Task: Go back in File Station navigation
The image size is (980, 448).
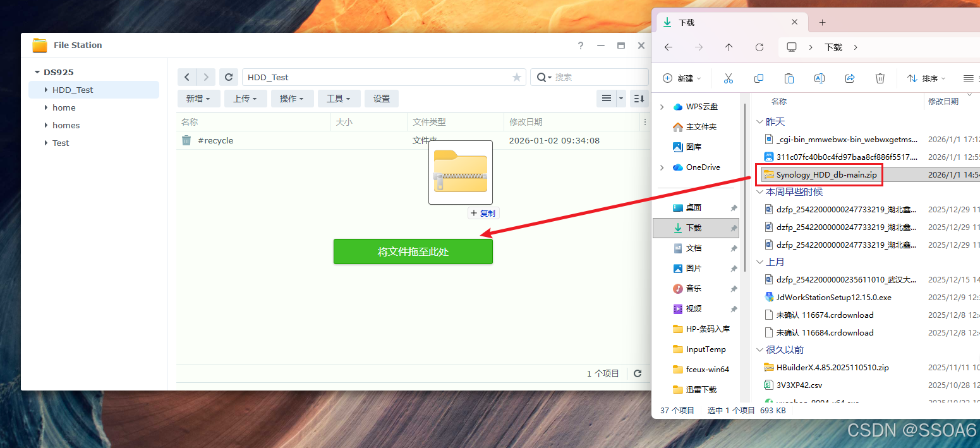Action: (x=187, y=77)
